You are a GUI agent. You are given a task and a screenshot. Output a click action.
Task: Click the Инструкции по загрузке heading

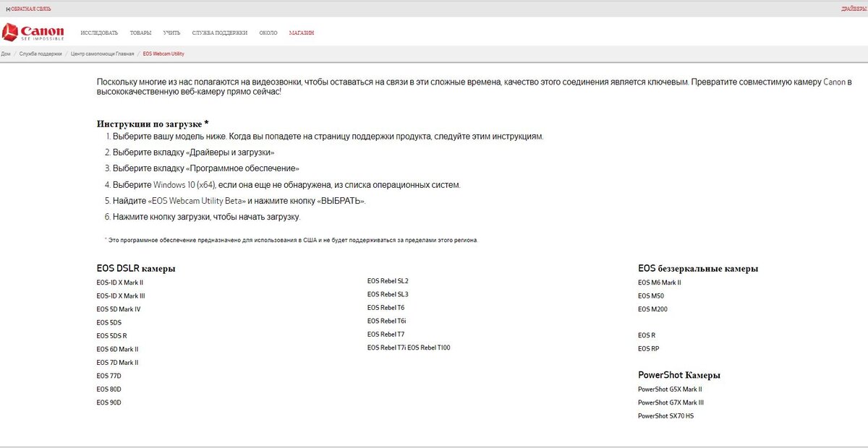pyautogui.click(x=153, y=124)
